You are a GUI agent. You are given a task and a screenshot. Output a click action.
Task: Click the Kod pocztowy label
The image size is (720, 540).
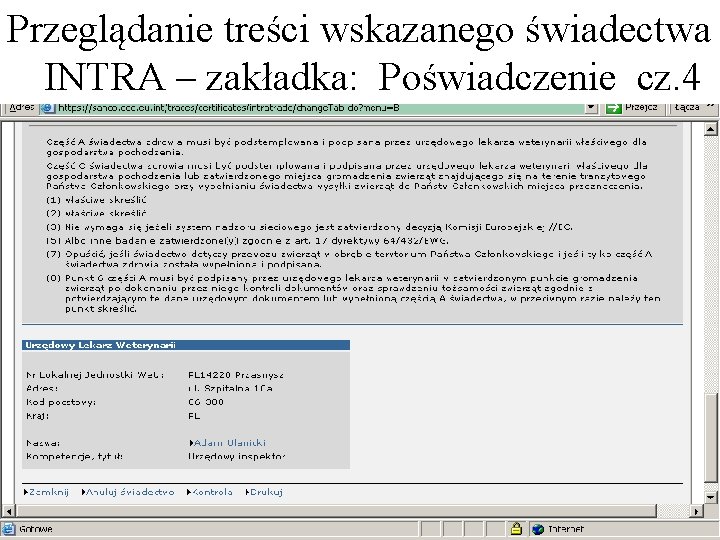61,402
